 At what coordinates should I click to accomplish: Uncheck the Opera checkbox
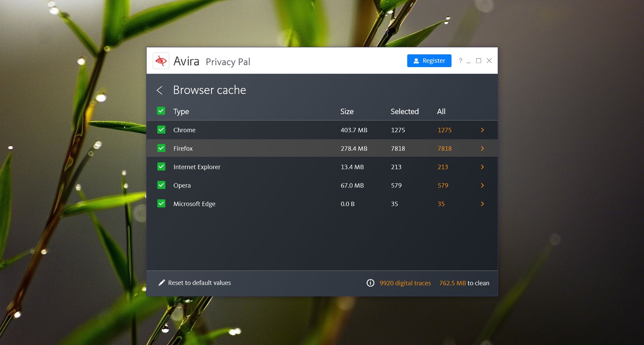pyautogui.click(x=161, y=185)
